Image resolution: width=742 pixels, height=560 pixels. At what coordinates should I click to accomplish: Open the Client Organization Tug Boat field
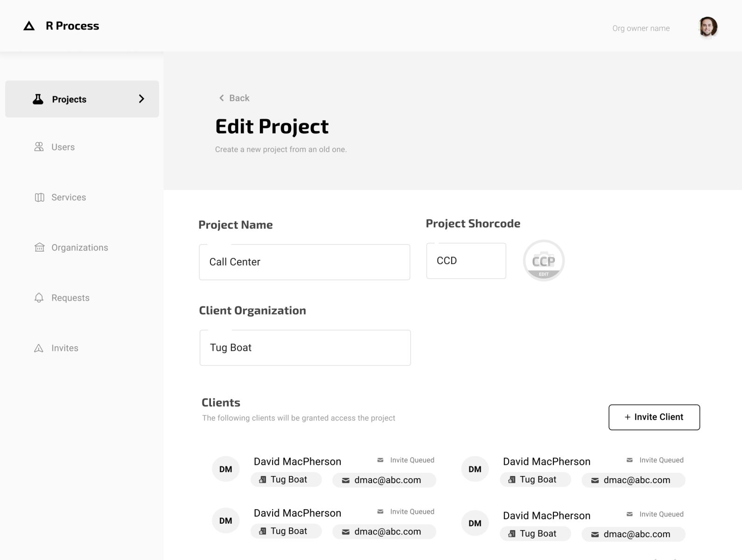point(305,348)
